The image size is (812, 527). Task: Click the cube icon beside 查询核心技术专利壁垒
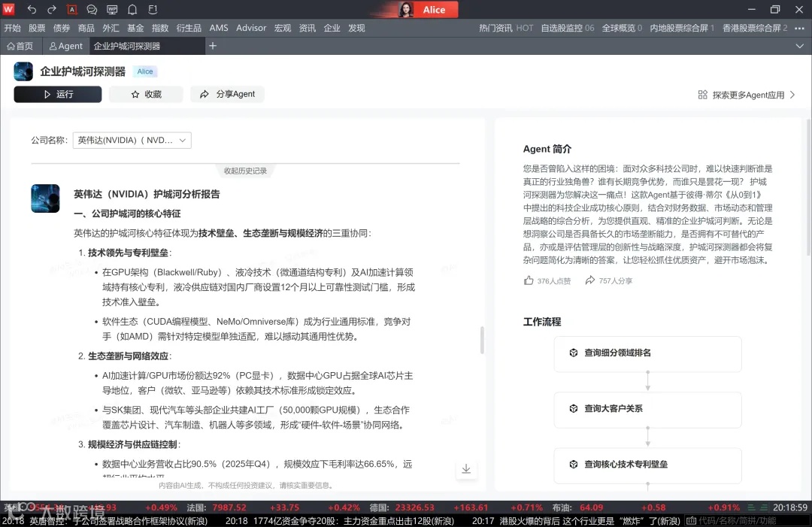pyautogui.click(x=573, y=465)
